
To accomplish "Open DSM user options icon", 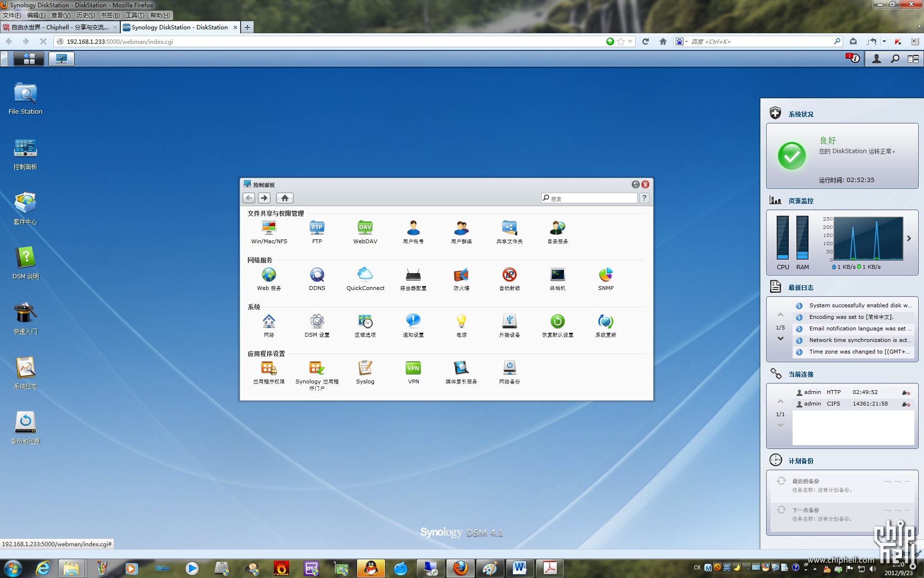I will pyautogui.click(x=877, y=59).
